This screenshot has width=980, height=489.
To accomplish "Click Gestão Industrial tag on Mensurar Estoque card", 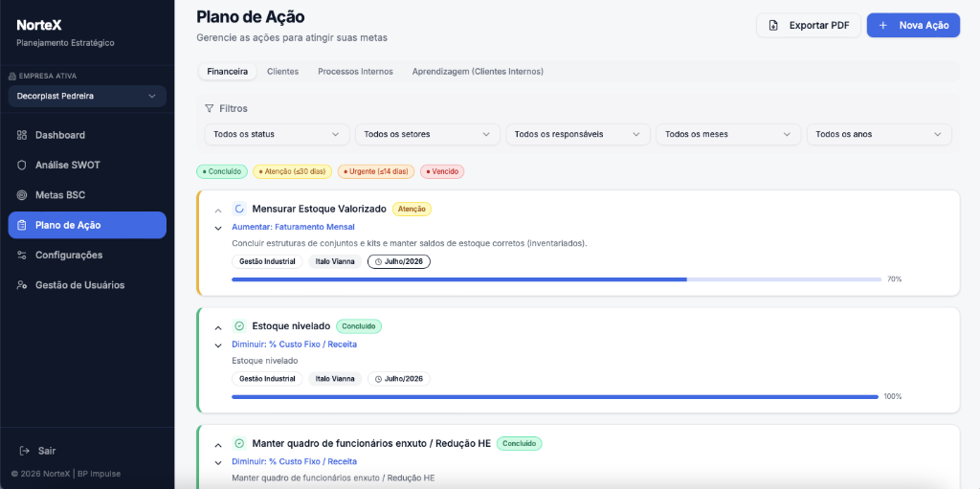I will [267, 261].
